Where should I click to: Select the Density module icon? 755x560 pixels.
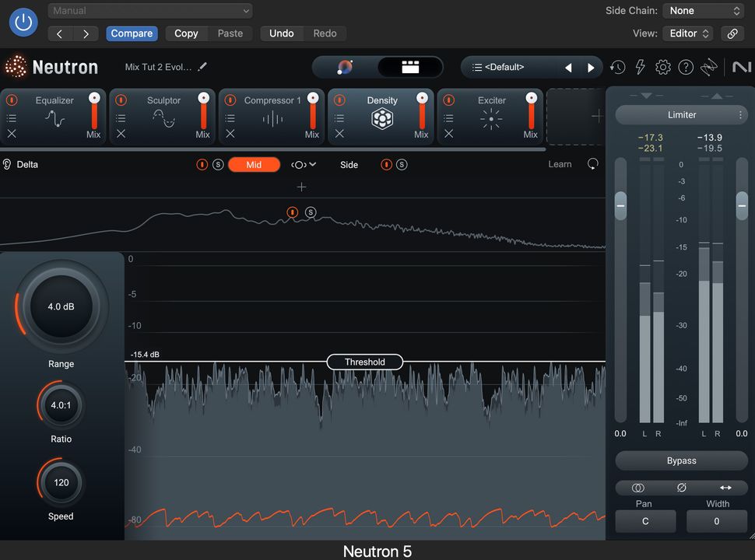[381, 118]
